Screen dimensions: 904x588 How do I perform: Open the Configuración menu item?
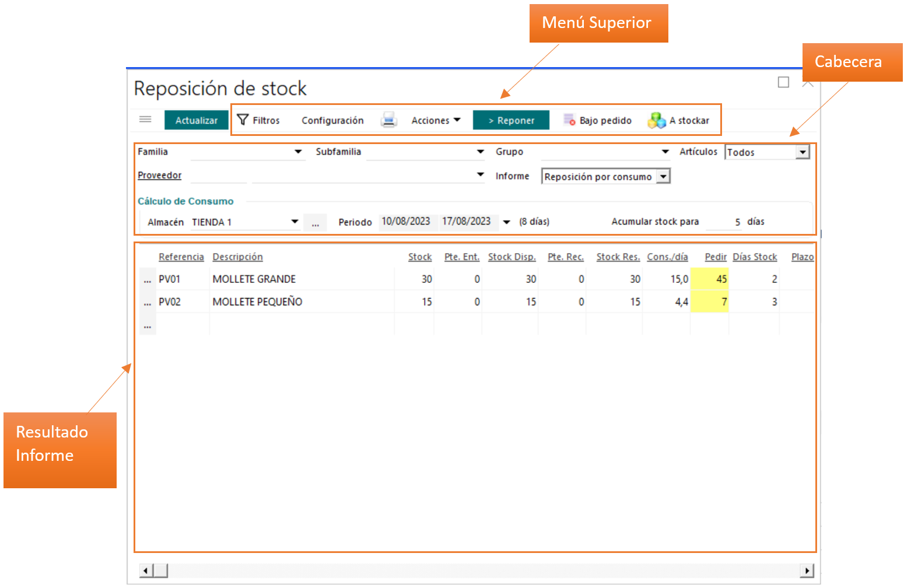[x=332, y=120]
